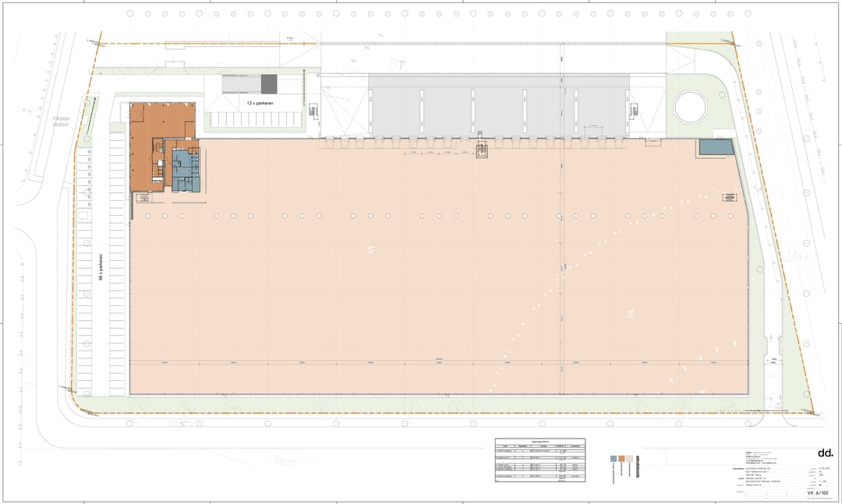842x504 pixels.
Task: Click the "inkoop-station" text label
Action: 61,121
